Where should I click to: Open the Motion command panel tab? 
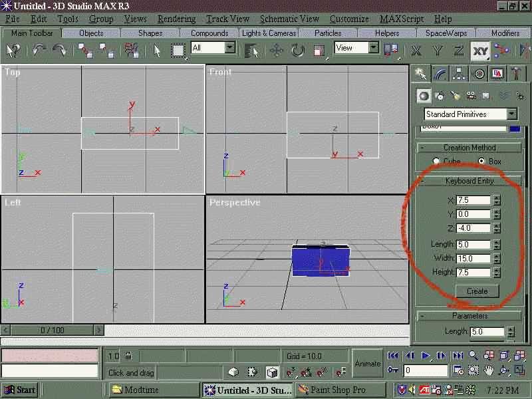pyautogui.click(x=479, y=74)
